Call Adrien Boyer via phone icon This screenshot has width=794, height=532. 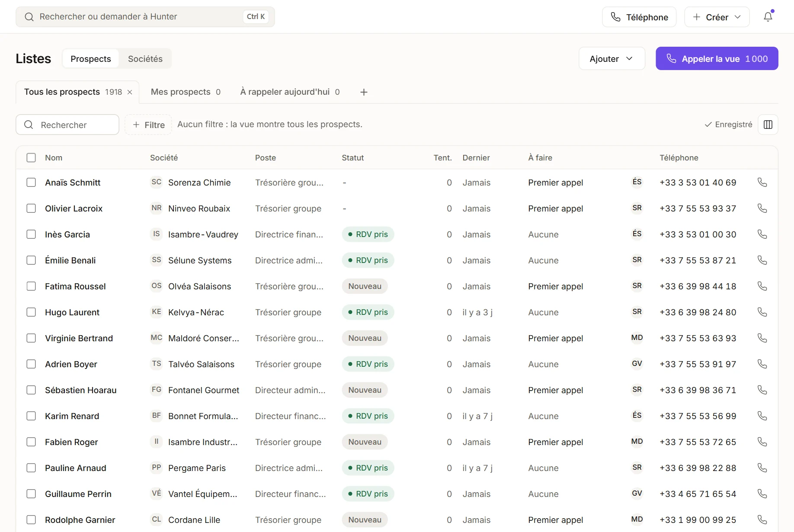point(762,364)
